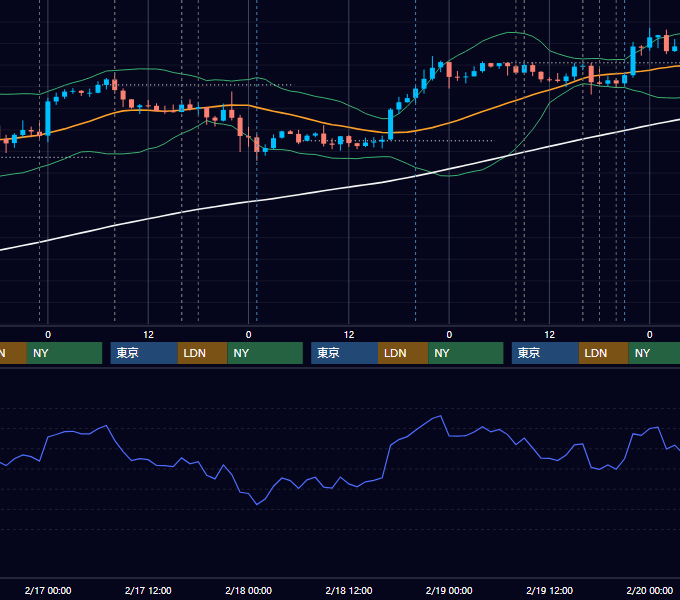Image resolution: width=680 pixels, height=600 pixels.
Task: Select the 東京 session block on 2/18
Action: point(345,353)
